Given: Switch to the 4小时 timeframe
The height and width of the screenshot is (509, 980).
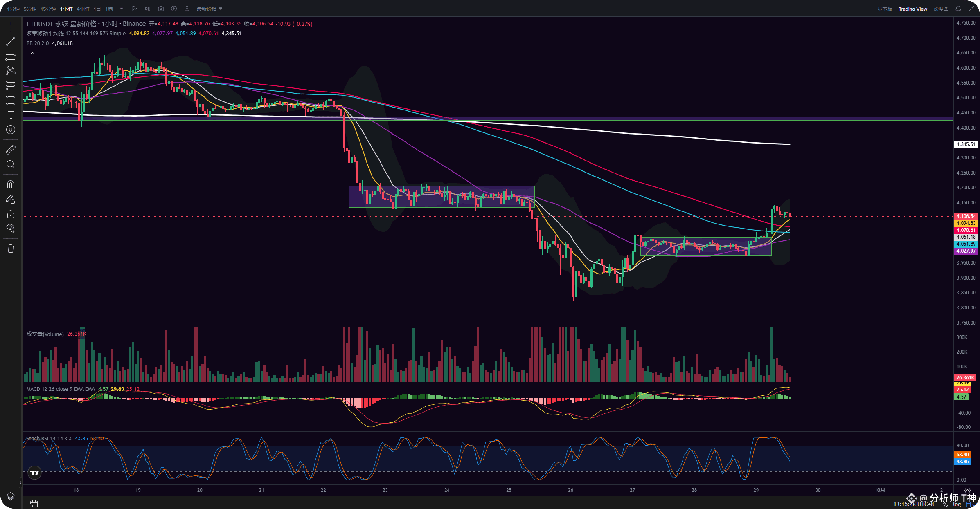Looking at the screenshot, I should click(83, 9).
